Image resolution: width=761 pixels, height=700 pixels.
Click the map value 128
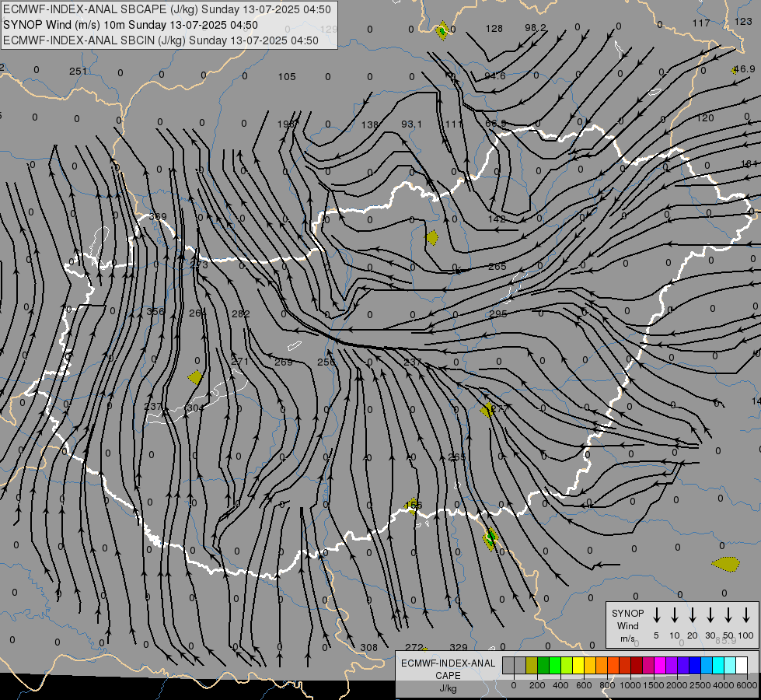pyautogui.click(x=494, y=29)
